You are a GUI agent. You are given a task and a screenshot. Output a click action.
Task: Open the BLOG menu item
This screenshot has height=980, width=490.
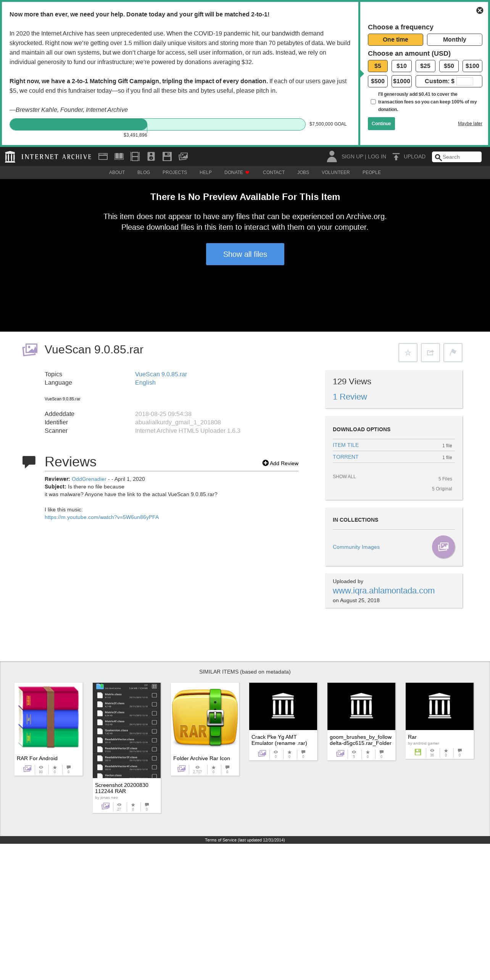pos(143,172)
